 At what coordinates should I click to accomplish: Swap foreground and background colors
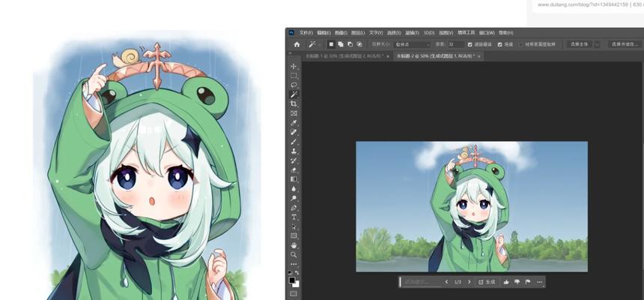(297, 273)
